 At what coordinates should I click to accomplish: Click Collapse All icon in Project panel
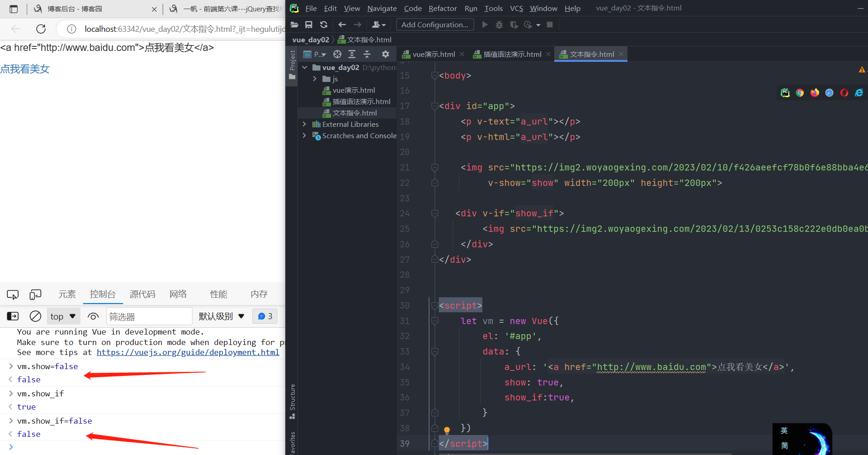[x=367, y=54]
